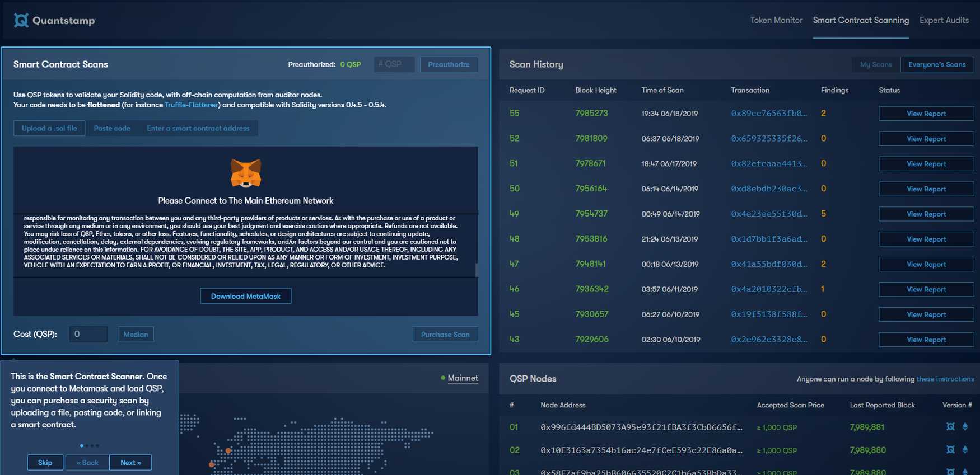This screenshot has width=980, height=475.
Task: Click the QSP amount input field
Action: click(394, 64)
